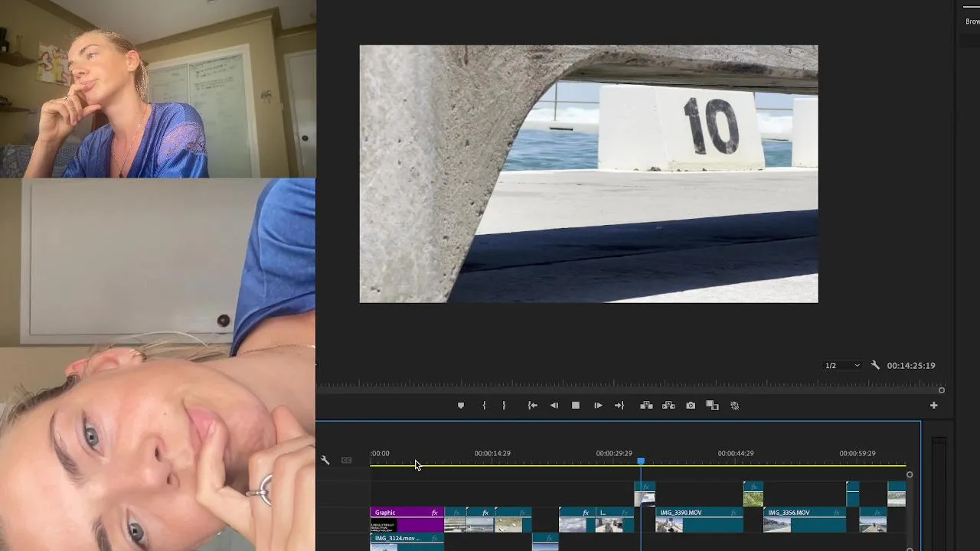Image resolution: width=980 pixels, height=551 pixels.
Task: Open the timeline display settings wrench
Action: coord(325,460)
